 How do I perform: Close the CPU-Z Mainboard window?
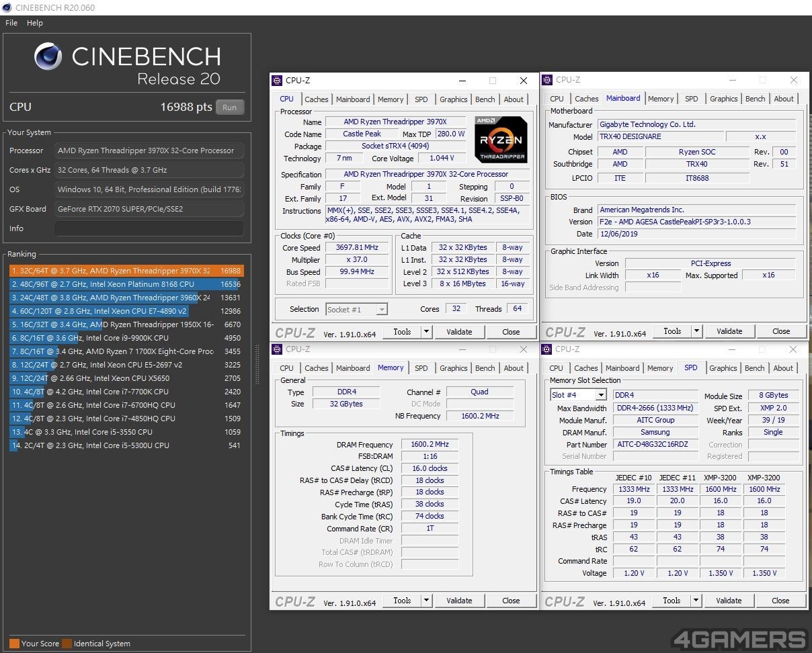pyautogui.click(x=794, y=80)
